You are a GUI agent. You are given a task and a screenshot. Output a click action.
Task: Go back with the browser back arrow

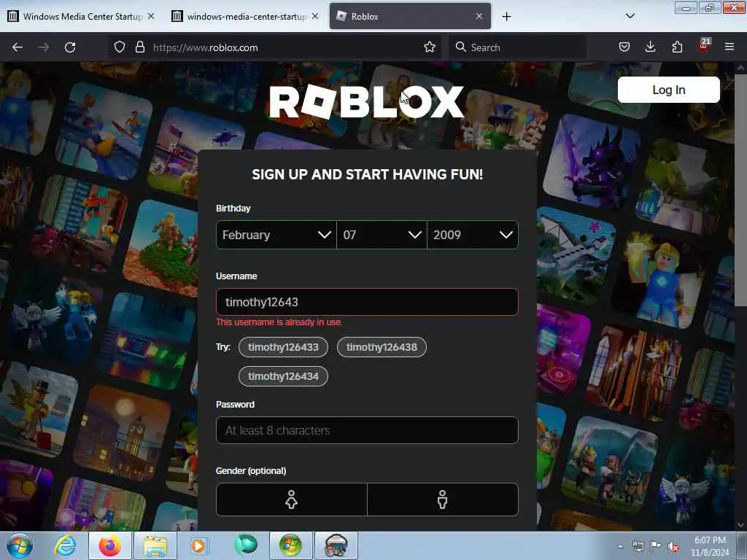[x=18, y=47]
